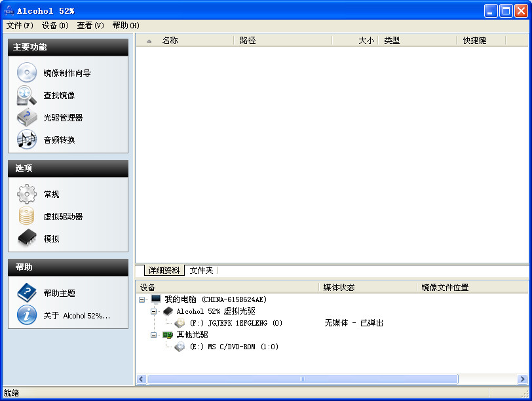Screen dimensions: 532x401
Task: Click the 查找镜像 magnifier icon
Action: [27, 95]
